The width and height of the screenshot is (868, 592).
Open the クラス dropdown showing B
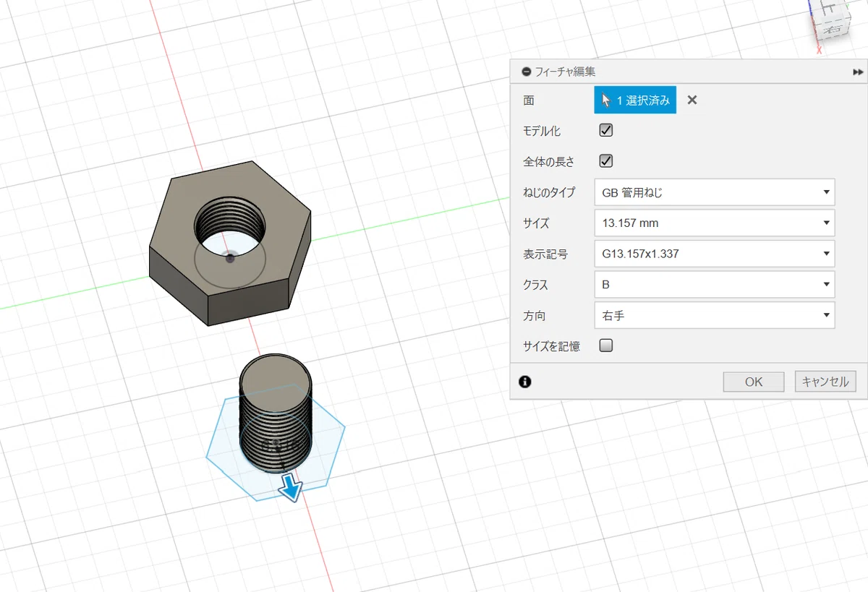(x=715, y=284)
